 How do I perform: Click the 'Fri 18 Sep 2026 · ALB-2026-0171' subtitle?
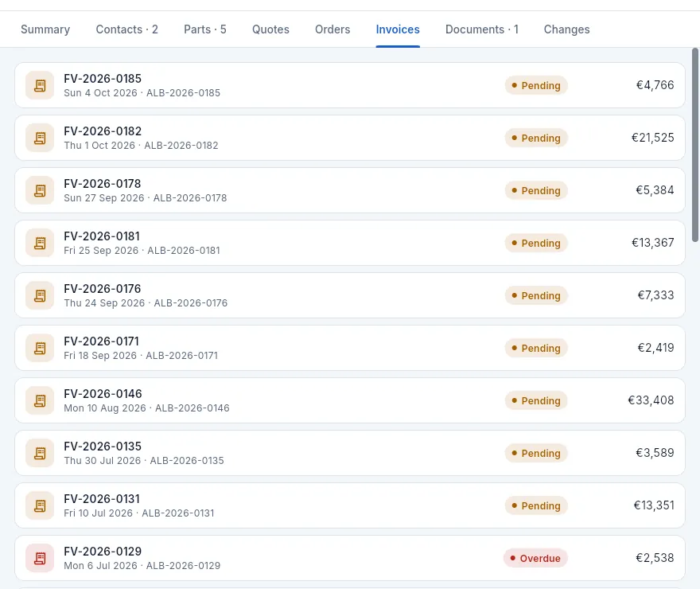(141, 356)
